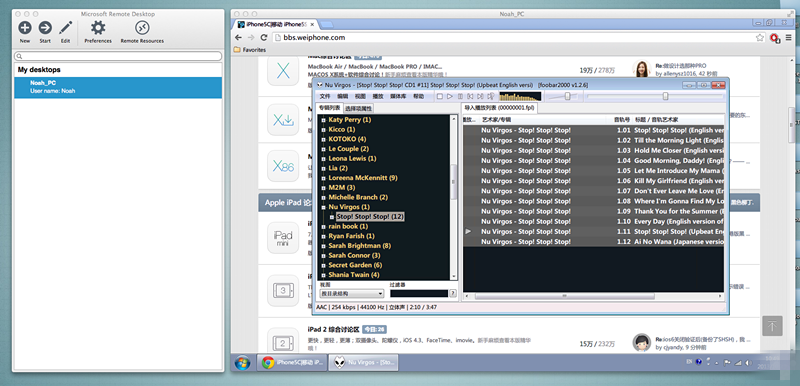Expand the Secret Garden (6) node
Image resolution: width=800 pixels, height=386 pixels.
pyautogui.click(x=323, y=265)
